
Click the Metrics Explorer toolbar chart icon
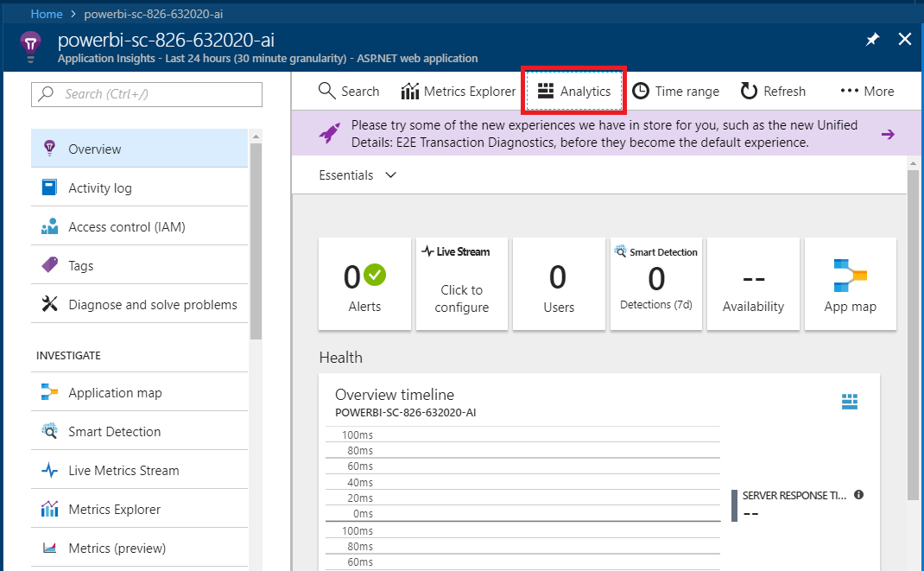point(409,92)
